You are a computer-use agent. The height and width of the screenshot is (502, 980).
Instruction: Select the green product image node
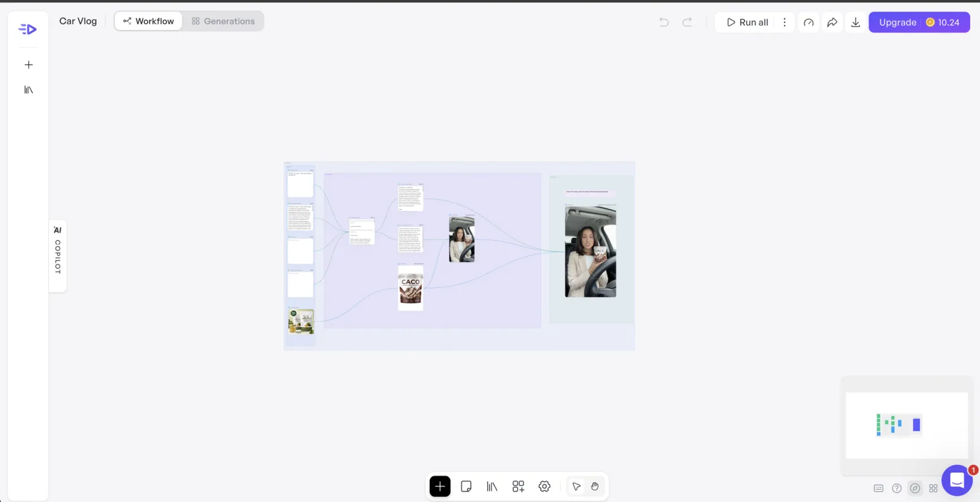coord(301,322)
